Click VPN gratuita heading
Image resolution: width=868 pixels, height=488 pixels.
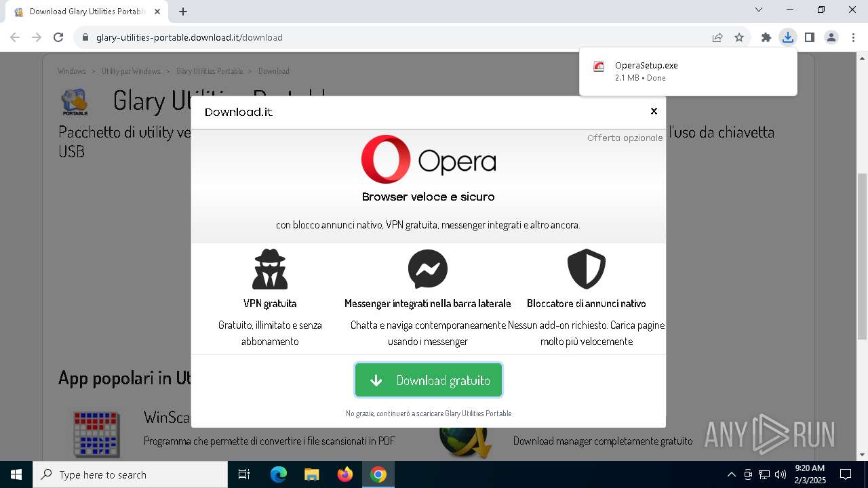[270, 304]
